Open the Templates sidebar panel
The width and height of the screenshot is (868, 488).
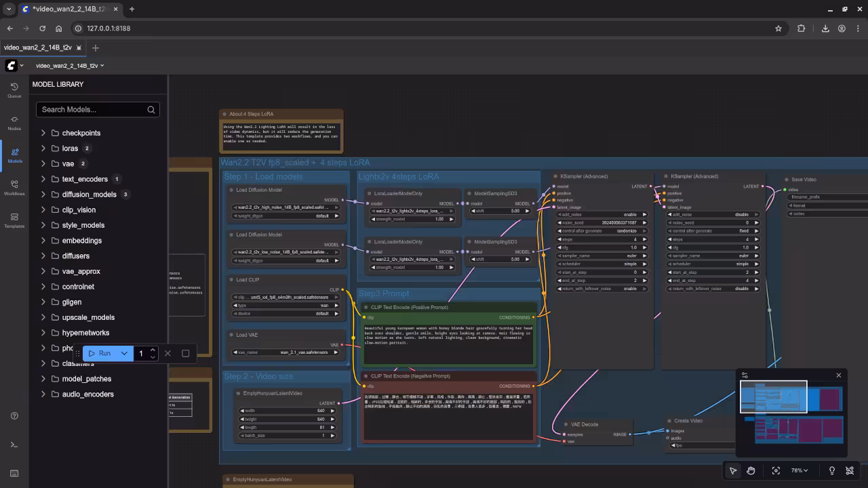point(14,220)
